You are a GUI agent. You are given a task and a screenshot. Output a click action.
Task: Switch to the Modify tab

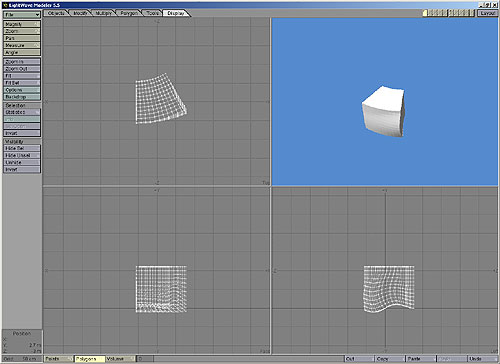pos(80,13)
